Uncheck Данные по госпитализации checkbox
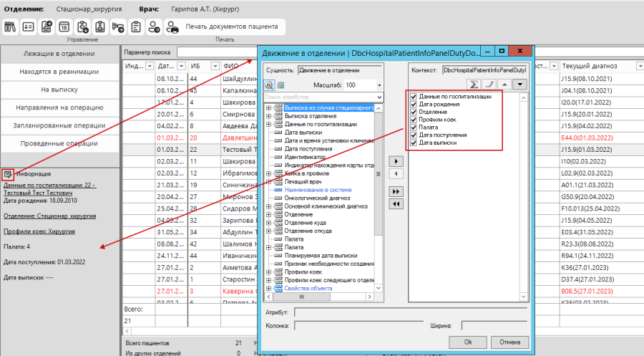The image size is (644, 356). (414, 97)
